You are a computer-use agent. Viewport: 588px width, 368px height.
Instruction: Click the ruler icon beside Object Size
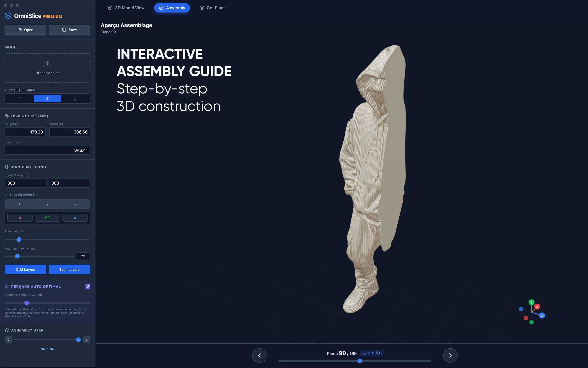7,116
